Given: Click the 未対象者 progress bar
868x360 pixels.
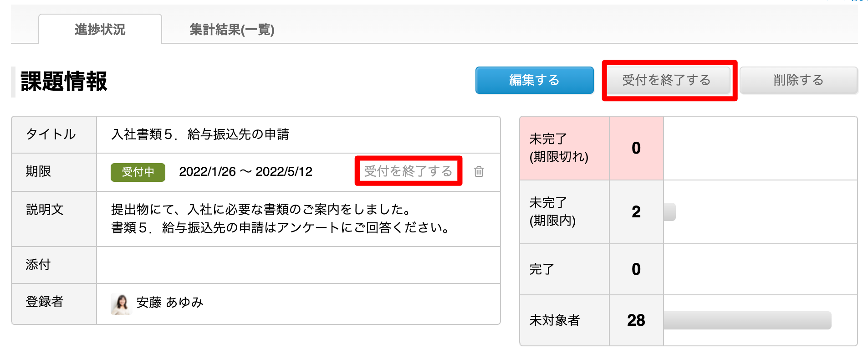Looking at the screenshot, I should tap(747, 320).
